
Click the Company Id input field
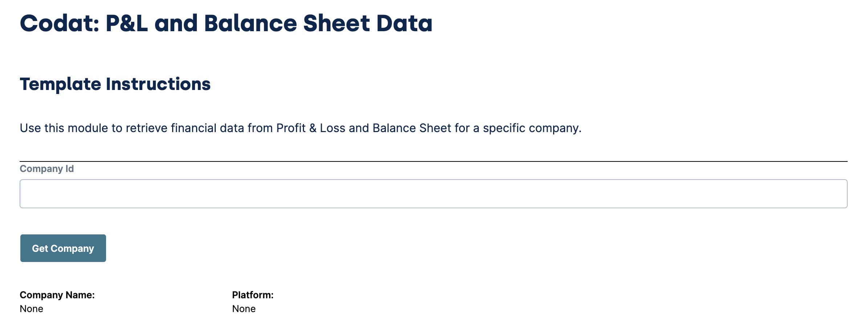[433, 193]
